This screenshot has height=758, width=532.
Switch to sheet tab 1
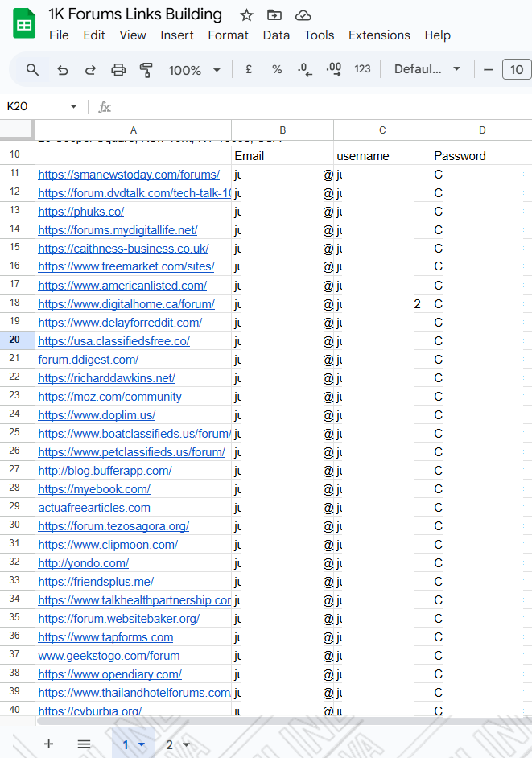126,744
